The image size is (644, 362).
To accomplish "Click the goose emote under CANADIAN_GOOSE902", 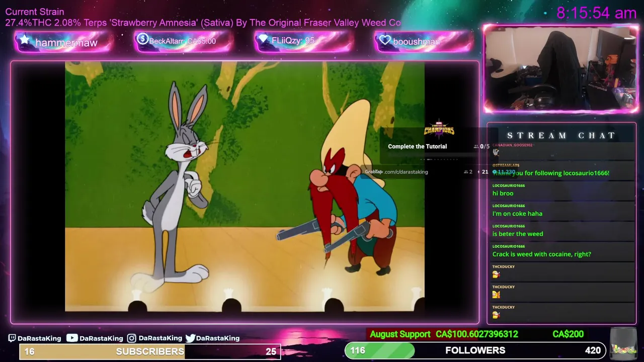I will pyautogui.click(x=496, y=152).
